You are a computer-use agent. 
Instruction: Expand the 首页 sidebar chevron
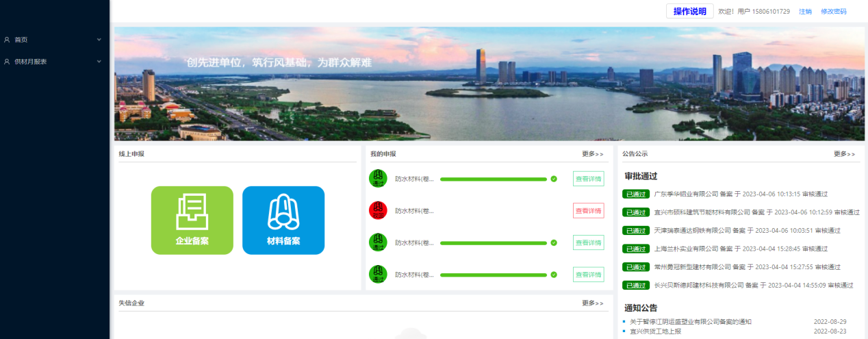point(99,40)
